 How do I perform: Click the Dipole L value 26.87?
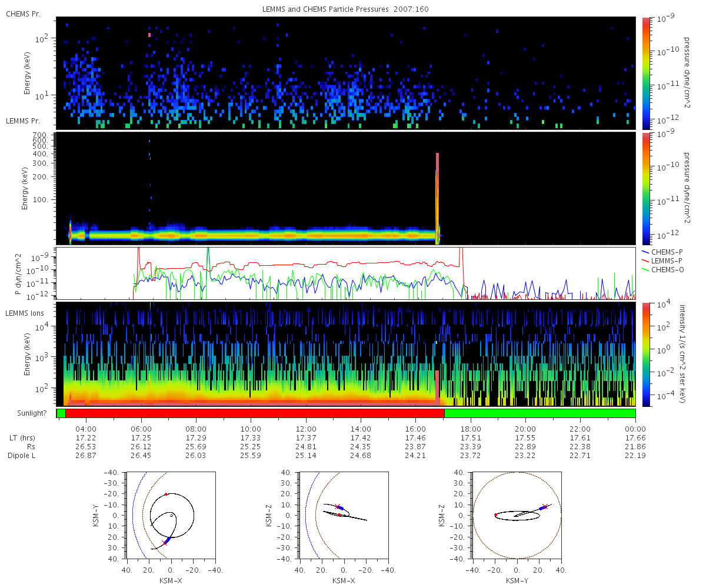(86, 455)
